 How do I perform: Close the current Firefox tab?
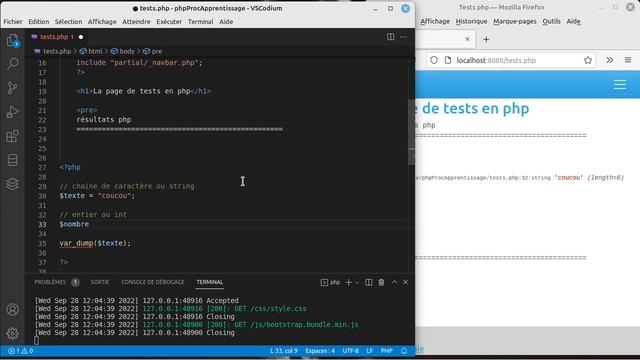point(467,39)
